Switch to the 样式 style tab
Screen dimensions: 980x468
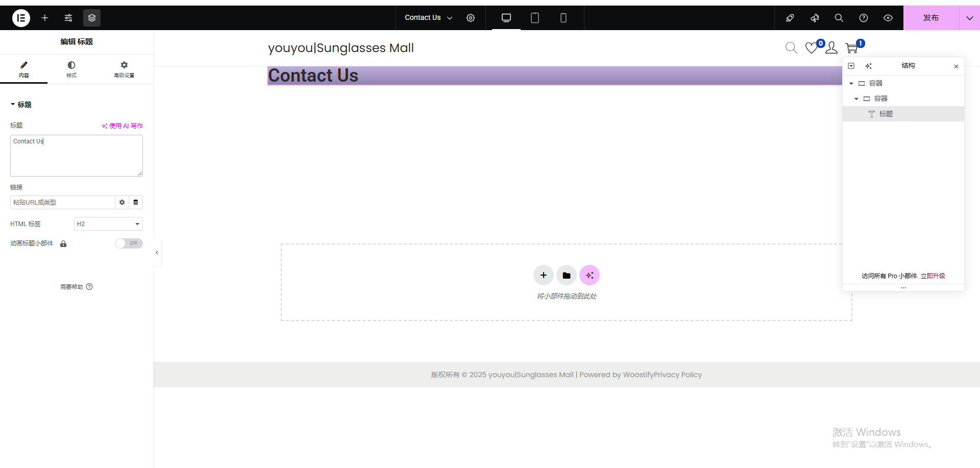[x=71, y=69]
